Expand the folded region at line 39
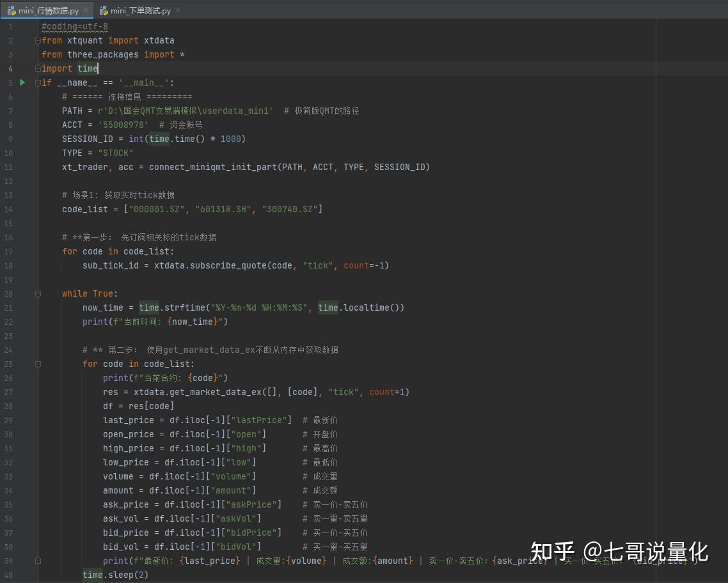This screenshot has width=728, height=583. (38, 561)
